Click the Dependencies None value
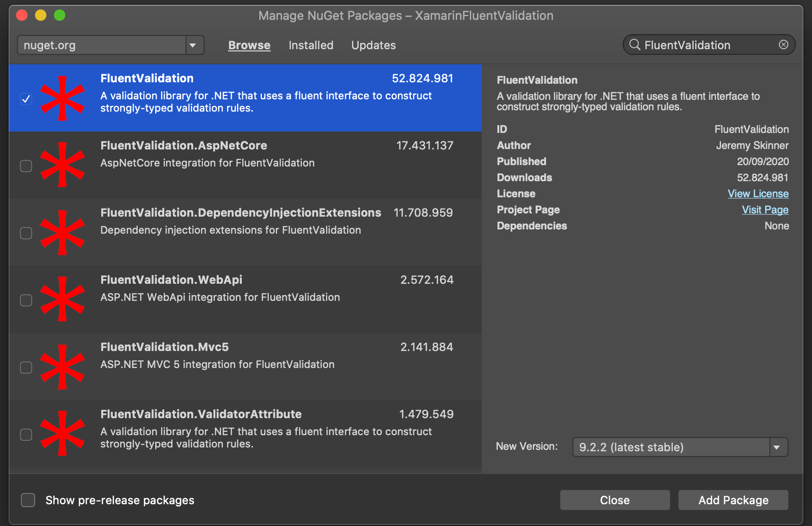 777,226
